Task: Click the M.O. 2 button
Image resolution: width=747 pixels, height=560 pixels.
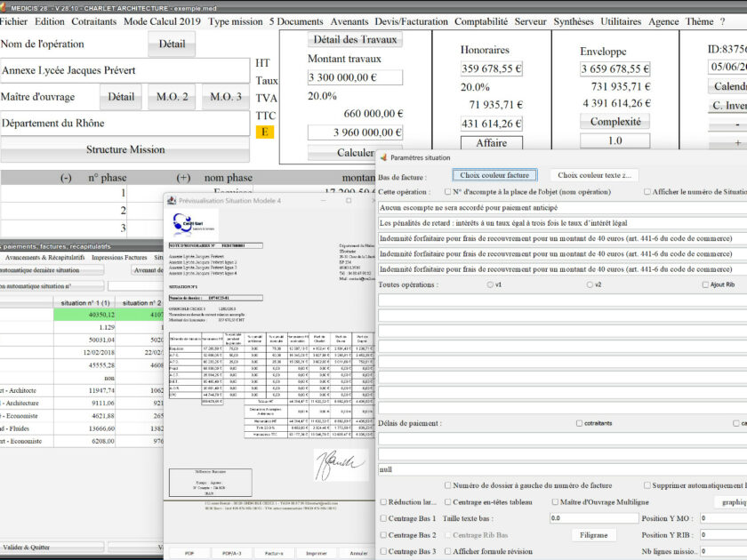Action: 172,97
